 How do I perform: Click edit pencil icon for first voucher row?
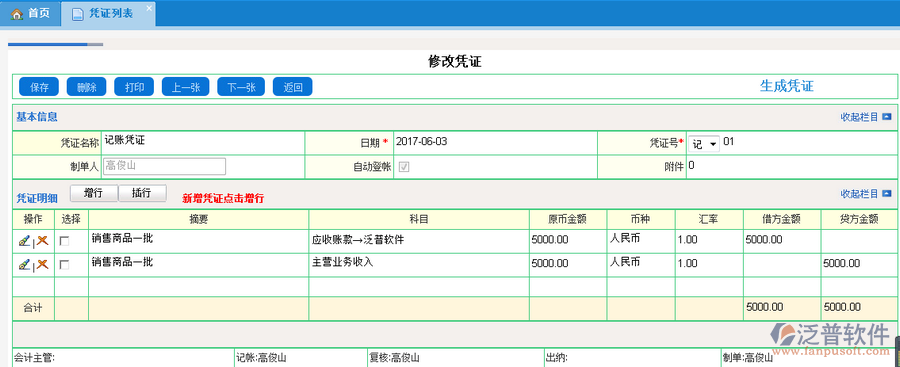[24, 241]
